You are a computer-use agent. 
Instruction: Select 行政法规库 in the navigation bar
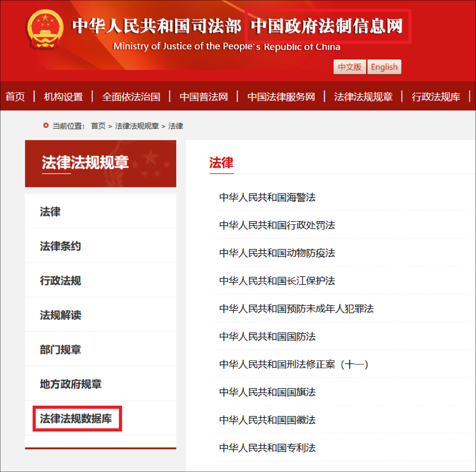pos(436,97)
